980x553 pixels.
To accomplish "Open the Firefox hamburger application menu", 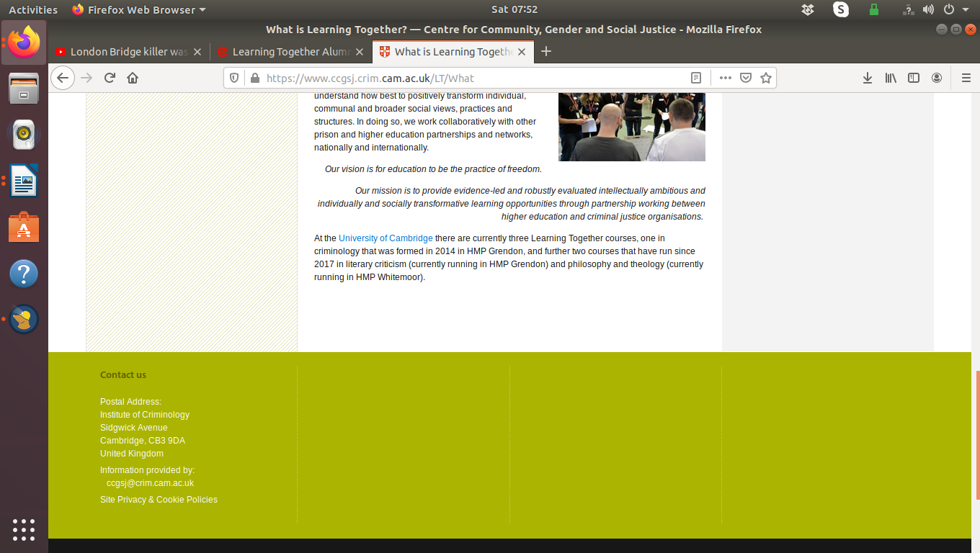I will point(966,78).
